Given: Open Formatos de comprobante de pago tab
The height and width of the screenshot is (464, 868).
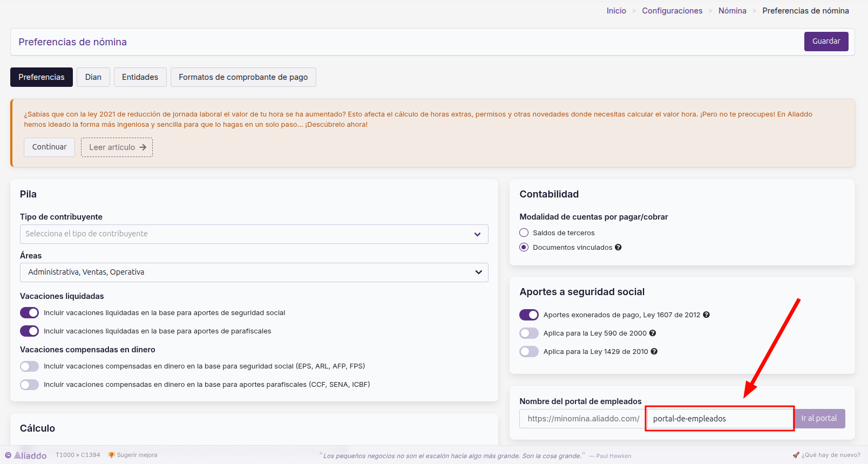Looking at the screenshot, I should tap(243, 77).
